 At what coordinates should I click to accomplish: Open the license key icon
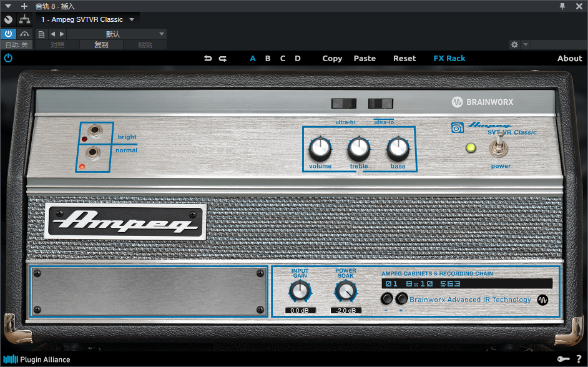click(563, 359)
